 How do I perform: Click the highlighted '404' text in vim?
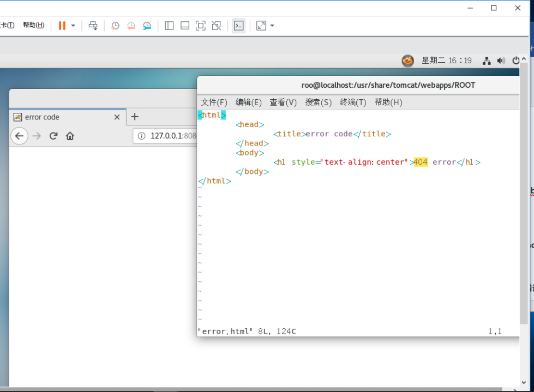click(x=420, y=162)
